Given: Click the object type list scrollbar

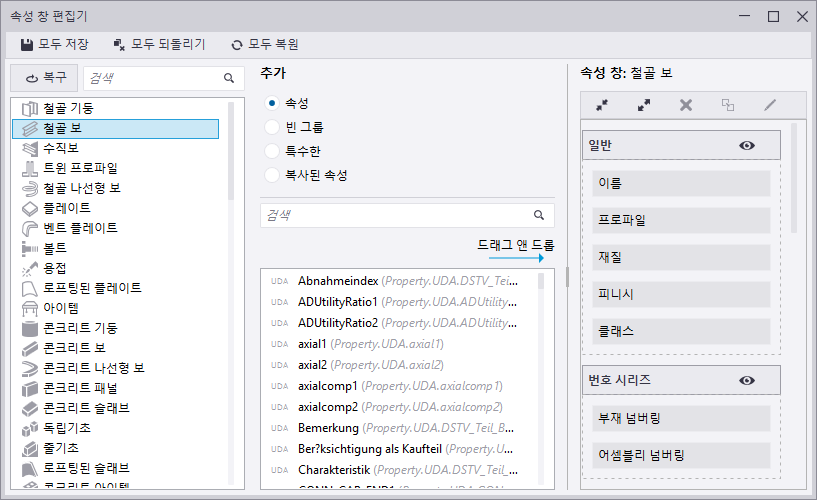Looking at the screenshot, I should (x=231, y=151).
